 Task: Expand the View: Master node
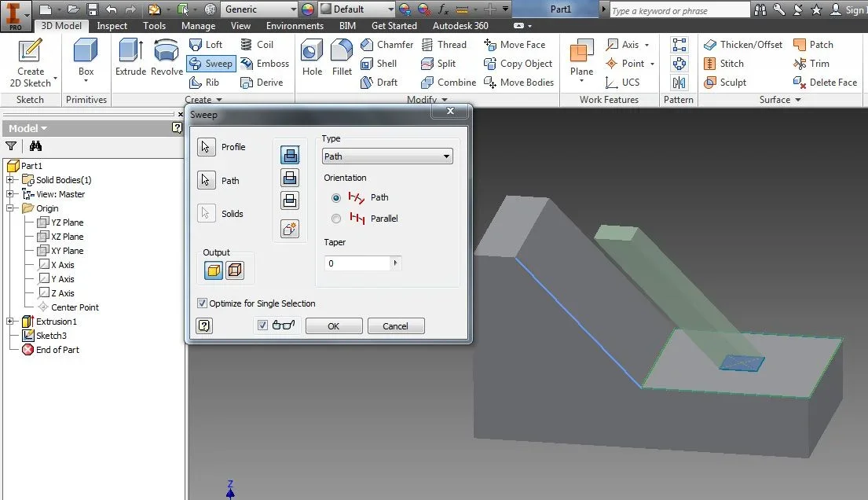pyautogui.click(x=10, y=194)
